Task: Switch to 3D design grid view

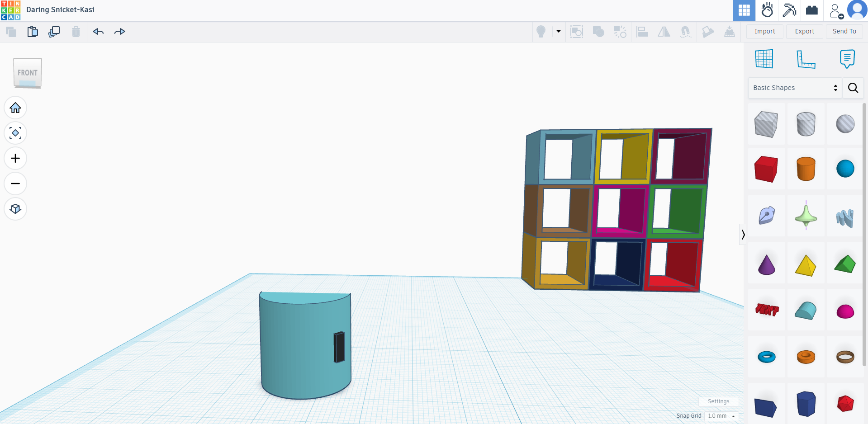Action: click(744, 10)
